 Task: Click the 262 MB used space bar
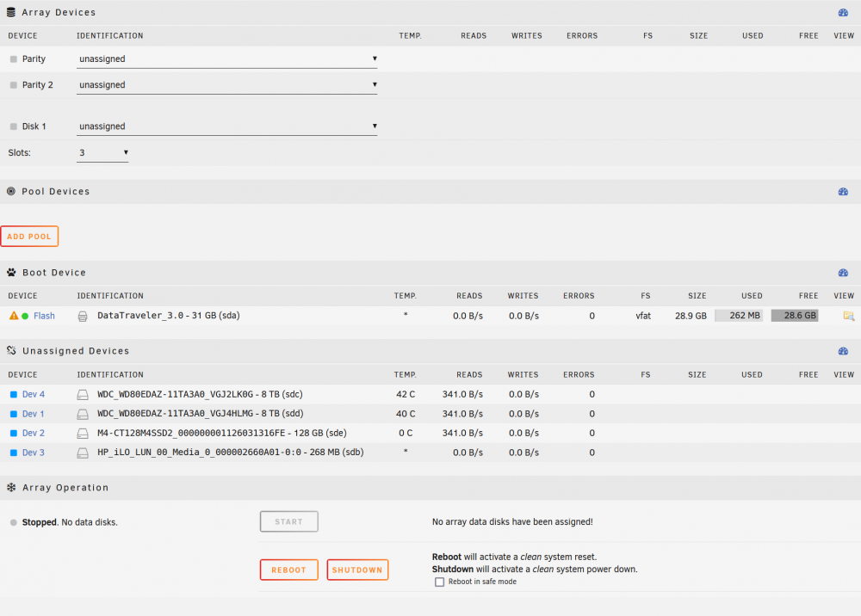point(739,316)
